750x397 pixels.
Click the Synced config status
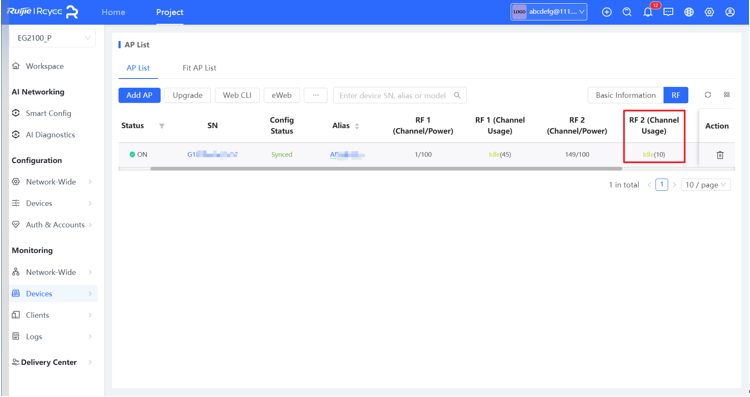[x=282, y=154]
